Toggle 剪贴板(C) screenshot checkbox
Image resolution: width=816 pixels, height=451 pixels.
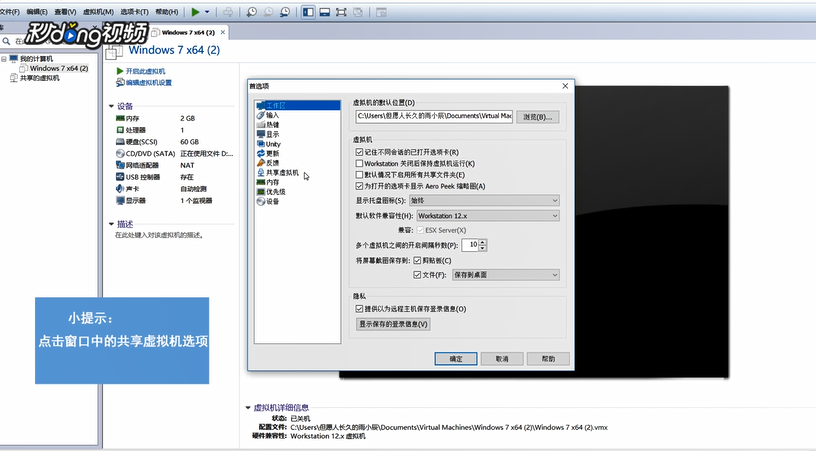coord(417,261)
